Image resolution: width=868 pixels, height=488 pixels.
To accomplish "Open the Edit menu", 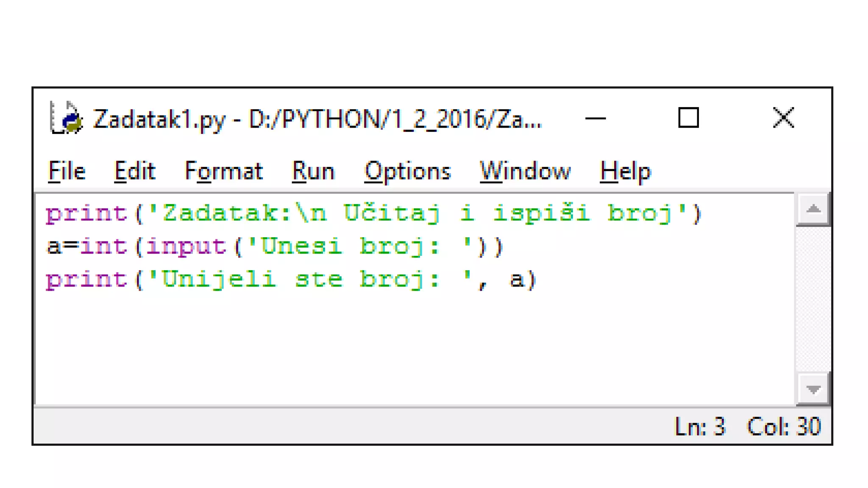I will [134, 172].
